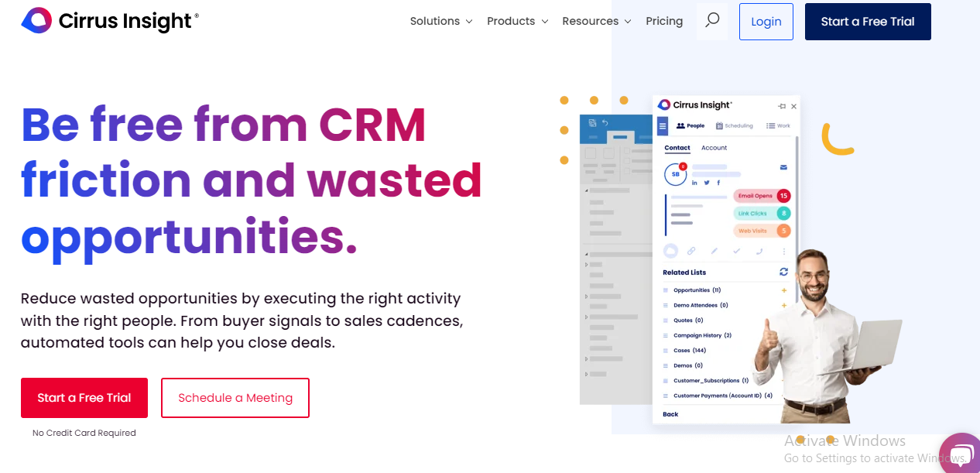Click Back at the bottom of the panel
Screen dimensions: 980x473
pos(670,414)
